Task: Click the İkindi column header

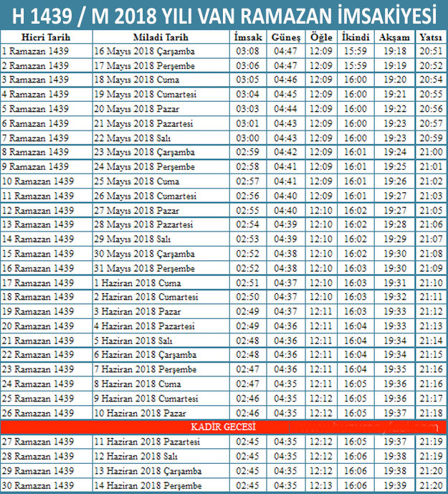Action: [355, 37]
